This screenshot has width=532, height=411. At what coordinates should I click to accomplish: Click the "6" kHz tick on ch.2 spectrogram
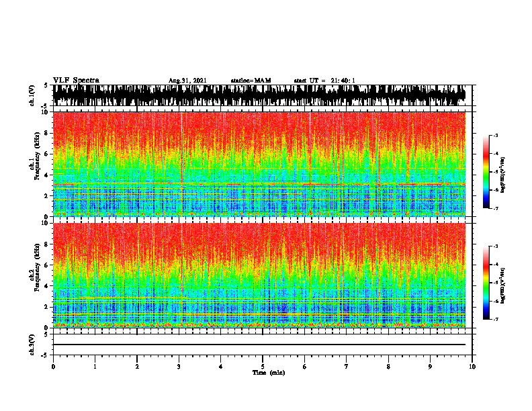coord(47,265)
